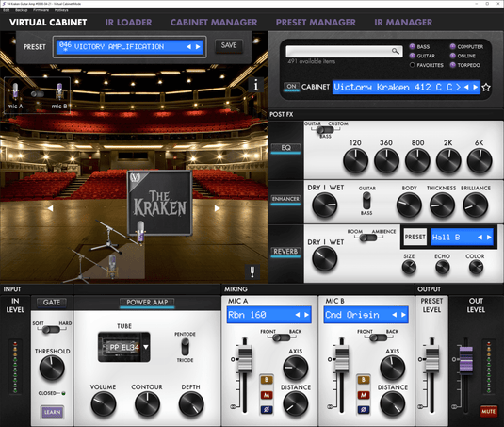504x427 pixels.
Task: Toggle the GUITAR filter radio
Action: click(x=412, y=56)
